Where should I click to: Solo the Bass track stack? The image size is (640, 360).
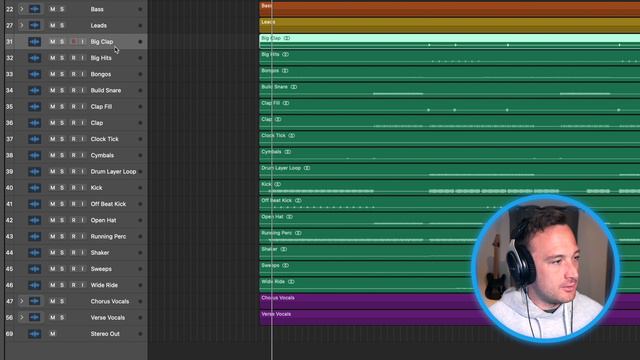[x=62, y=9]
